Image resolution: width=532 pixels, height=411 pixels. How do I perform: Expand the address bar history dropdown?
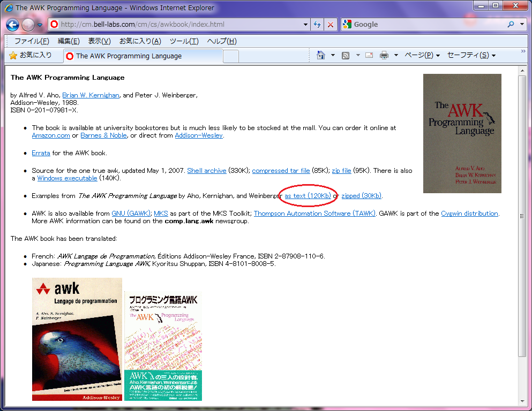305,25
